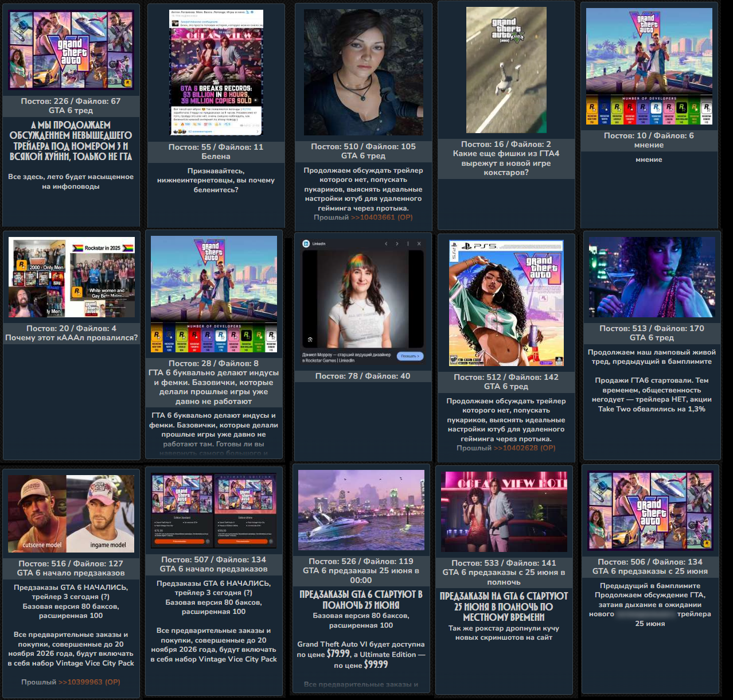
Task: Click heading 'ПРЕДЗАКАЗЫ GTA 6 СТАРТУЮТ В ПОЛНОЧЬ 25 ИЮНЯ'
Action: coord(361,600)
